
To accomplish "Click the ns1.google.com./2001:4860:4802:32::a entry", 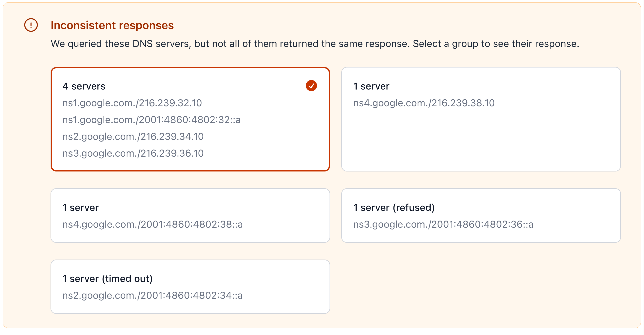I will coord(151,120).
